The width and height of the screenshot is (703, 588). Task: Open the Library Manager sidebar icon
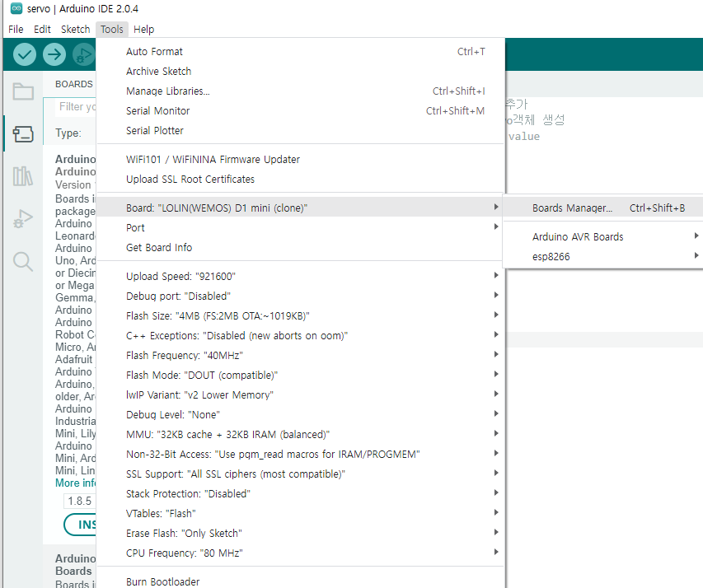point(23,175)
